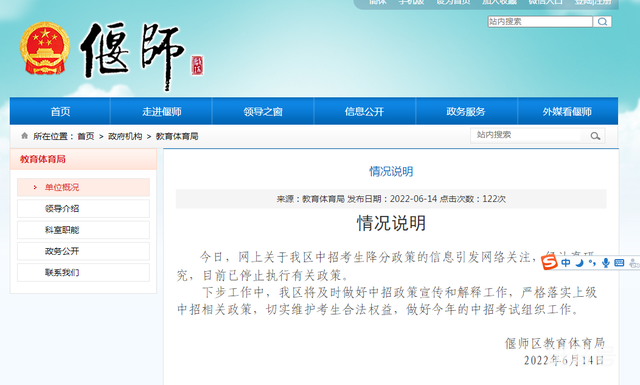Open the 政务服务 navigation tab
The height and width of the screenshot is (385, 640).
(x=466, y=111)
